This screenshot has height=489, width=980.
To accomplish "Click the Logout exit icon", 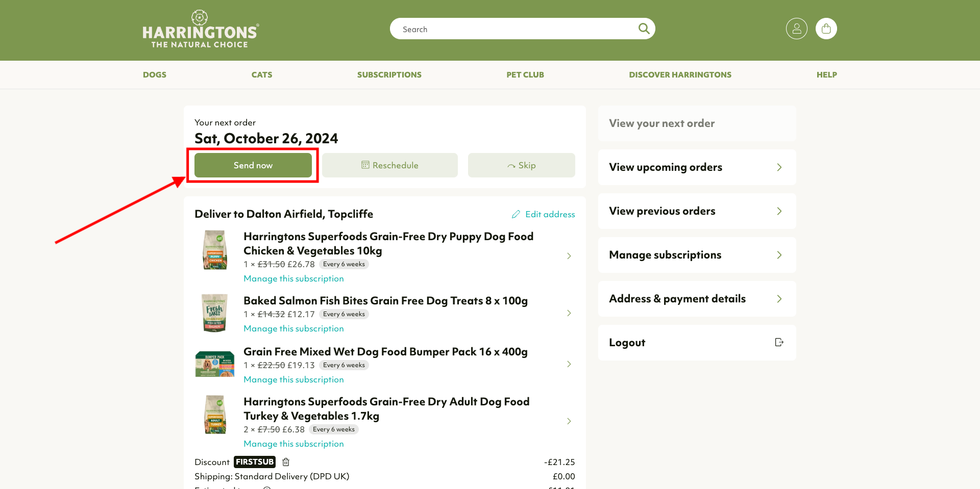I will pos(779,342).
